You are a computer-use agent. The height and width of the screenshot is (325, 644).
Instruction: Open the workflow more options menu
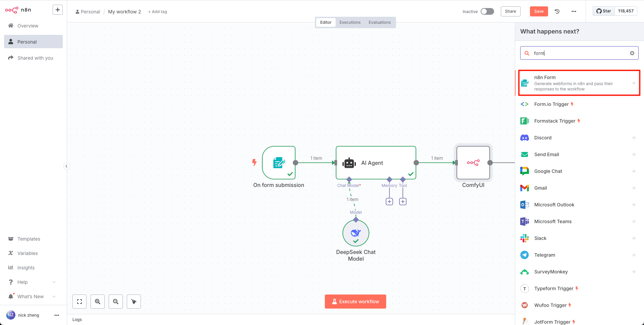(574, 11)
